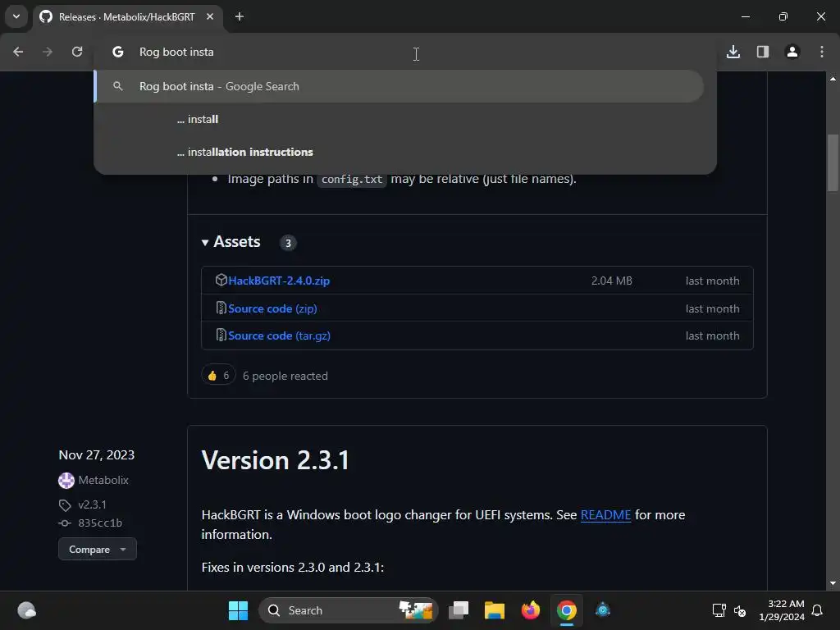Choose the '... installation instructions' suggestion

point(404,152)
